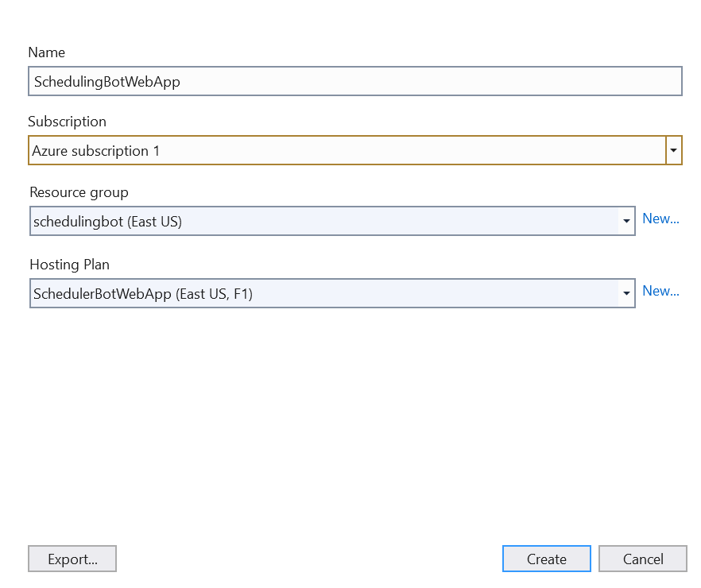Click the Resource group label
The height and width of the screenshot is (588, 701).
(x=79, y=192)
